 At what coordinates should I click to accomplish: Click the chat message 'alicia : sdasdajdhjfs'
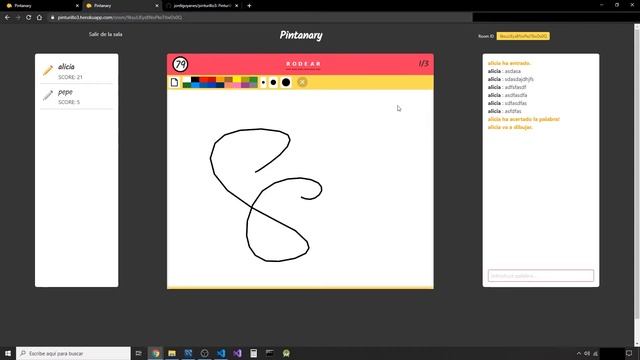click(511, 79)
